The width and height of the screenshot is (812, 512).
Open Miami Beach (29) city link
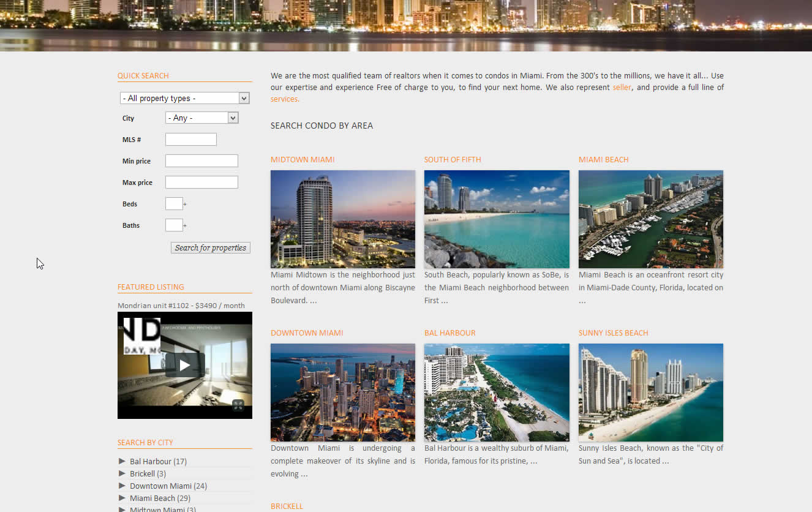[160, 498]
